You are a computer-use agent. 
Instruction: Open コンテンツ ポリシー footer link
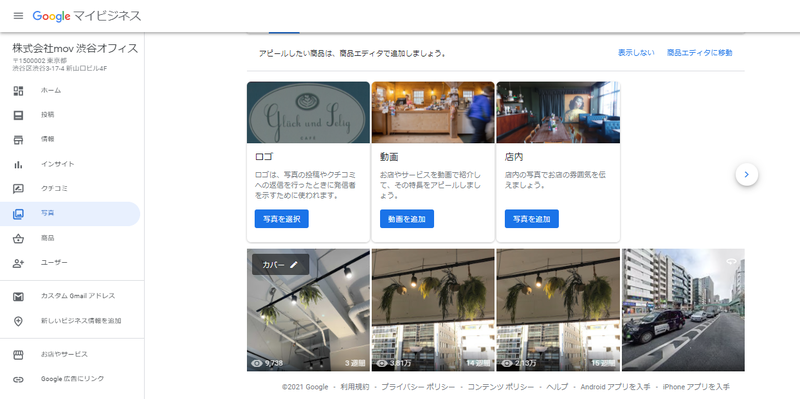501,387
